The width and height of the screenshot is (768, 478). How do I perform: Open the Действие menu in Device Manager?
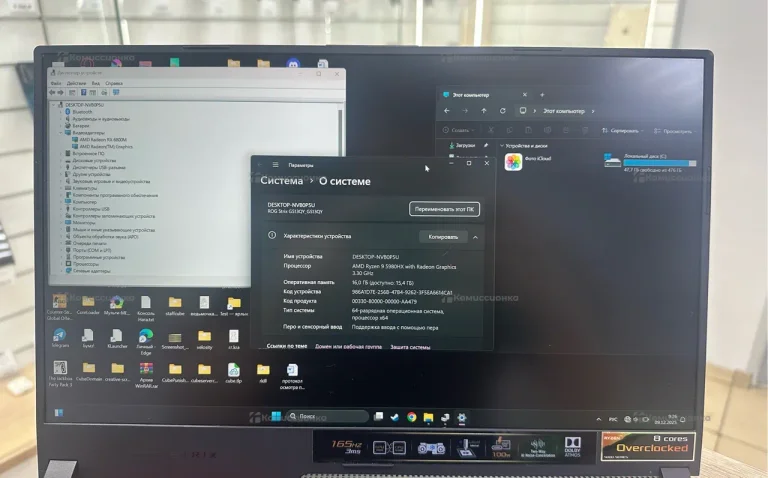tap(78, 84)
